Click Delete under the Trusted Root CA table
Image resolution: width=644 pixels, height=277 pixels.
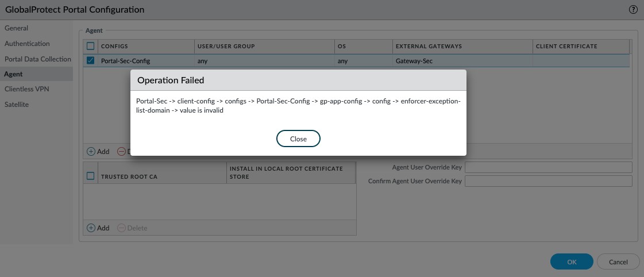[x=132, y=228]
